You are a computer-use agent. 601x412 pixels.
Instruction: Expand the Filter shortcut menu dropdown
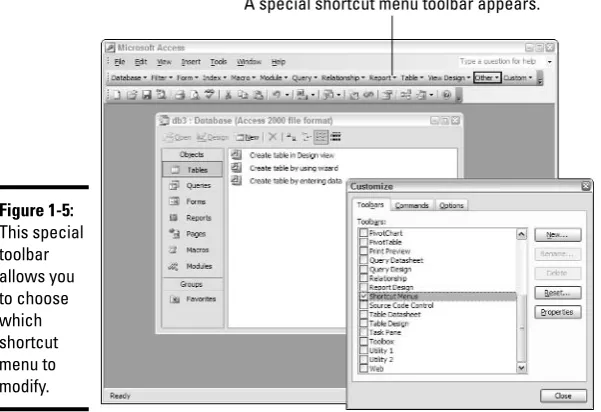pyautogui.click(x=162, y=78)
